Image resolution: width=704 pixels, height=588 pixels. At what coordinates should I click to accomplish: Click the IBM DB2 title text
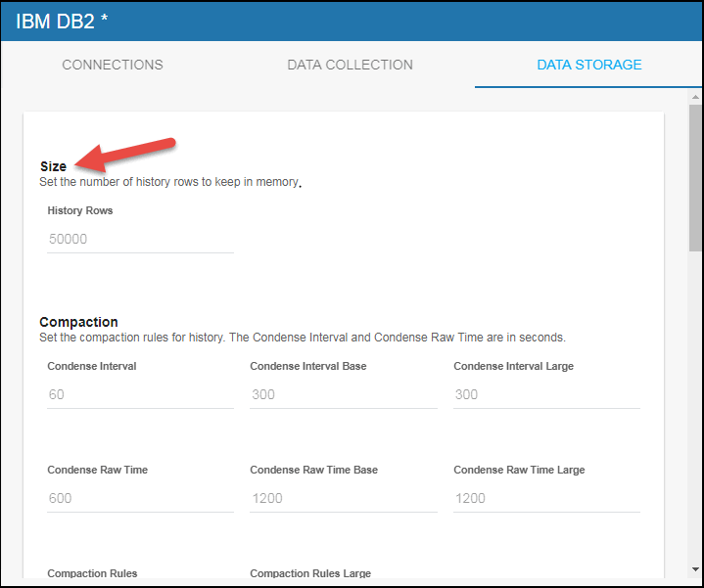(61, 21)
